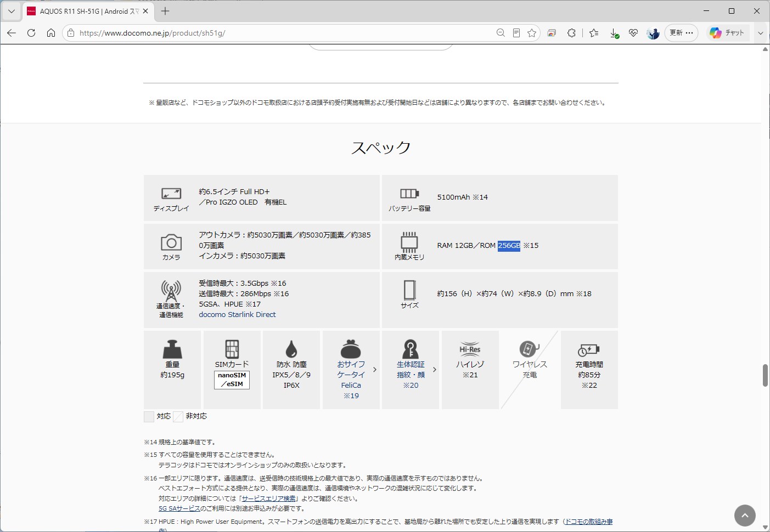
Task: Open the zoom magnifier in address bar
Action: (x=501, y=33)
